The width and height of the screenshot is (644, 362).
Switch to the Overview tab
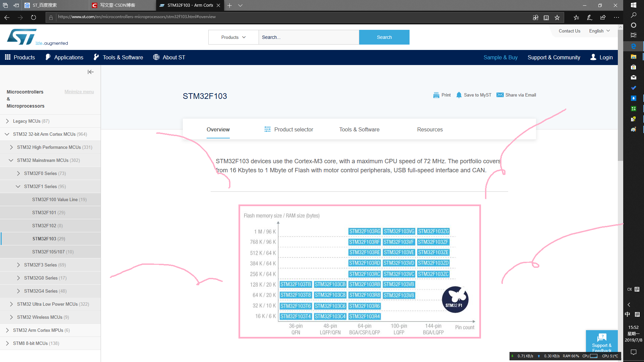pyautogui.click(x=218, y=129)
